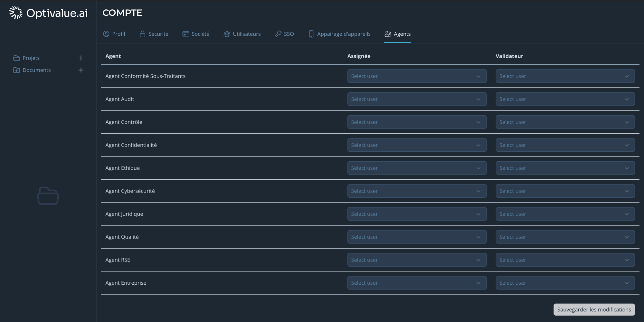Switch to the Utilisateurs tab

point(242,34)
